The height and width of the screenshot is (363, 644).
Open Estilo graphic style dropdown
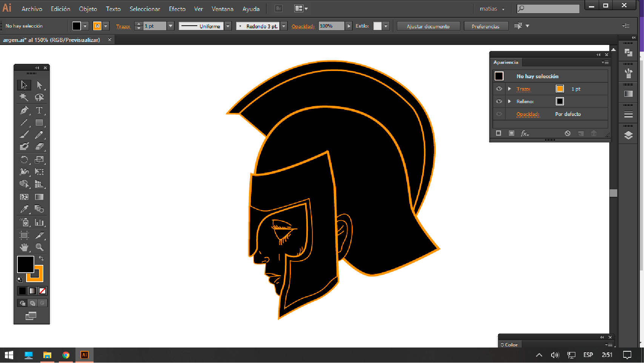(386, 26)
